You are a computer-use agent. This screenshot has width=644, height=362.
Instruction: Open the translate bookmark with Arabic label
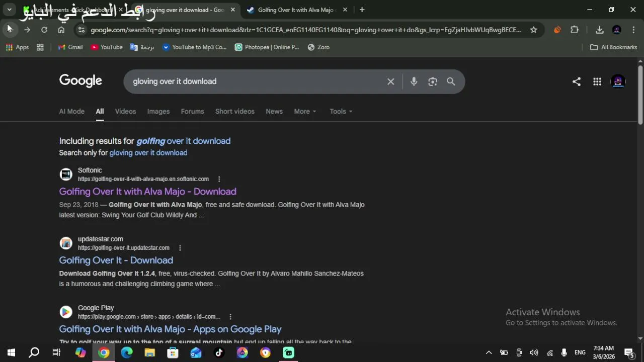(142, 47)
